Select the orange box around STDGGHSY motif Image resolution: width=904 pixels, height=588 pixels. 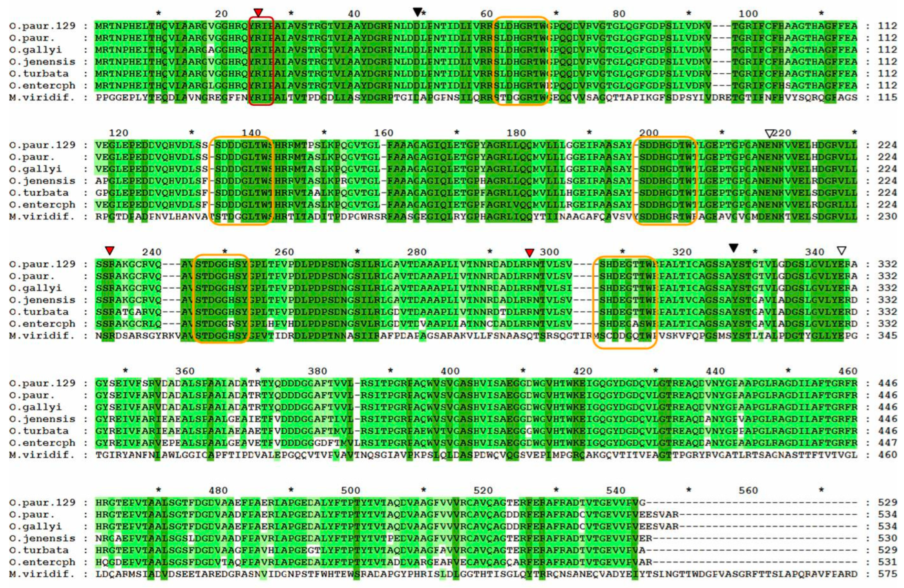click(x=221, y=299)
